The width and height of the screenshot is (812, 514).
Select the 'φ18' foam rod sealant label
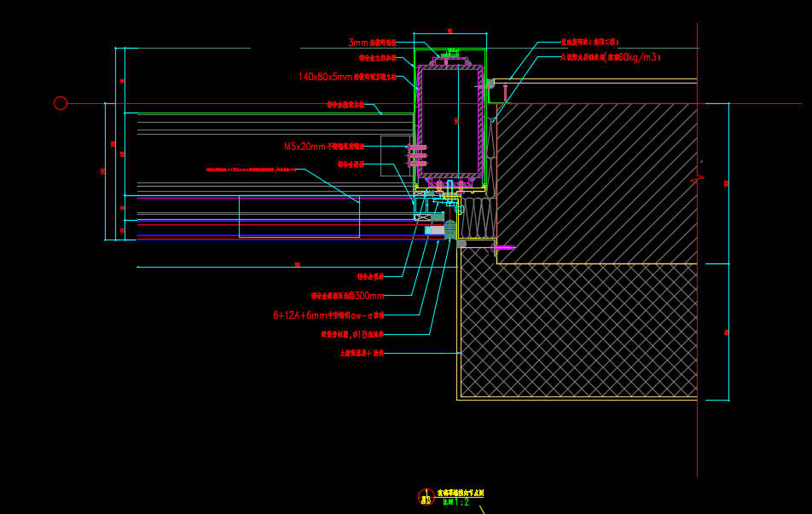(x=352, y=334)
